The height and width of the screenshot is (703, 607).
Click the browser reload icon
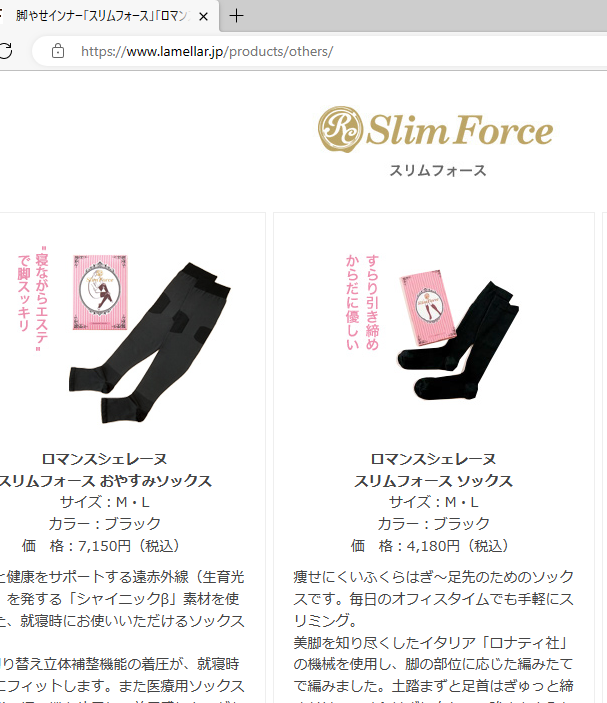(x=5, y=51)
